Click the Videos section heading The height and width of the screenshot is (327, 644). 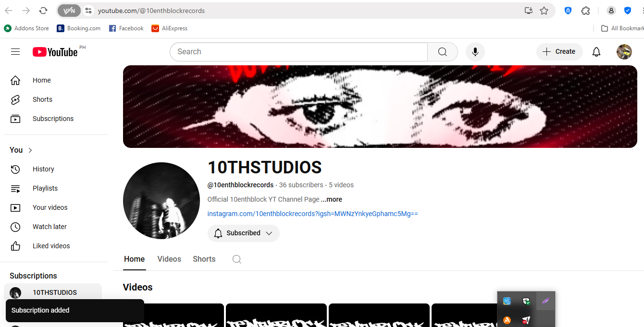coord(138,287)
